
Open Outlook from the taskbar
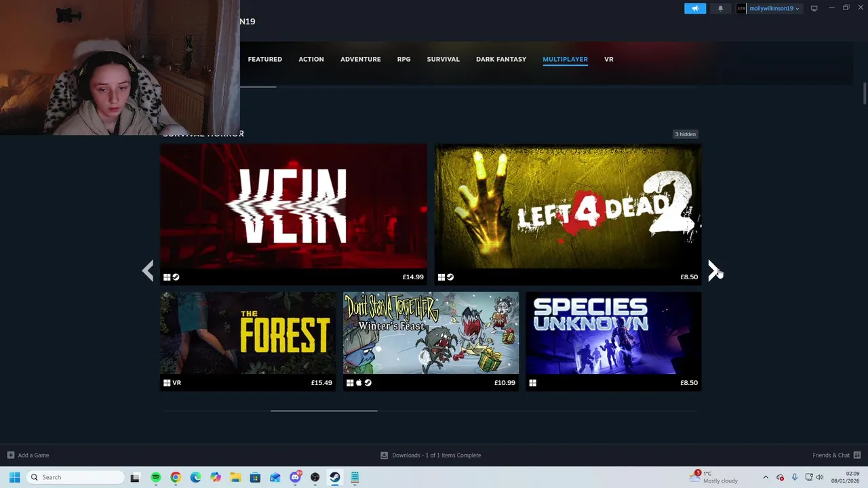point(275,477)
